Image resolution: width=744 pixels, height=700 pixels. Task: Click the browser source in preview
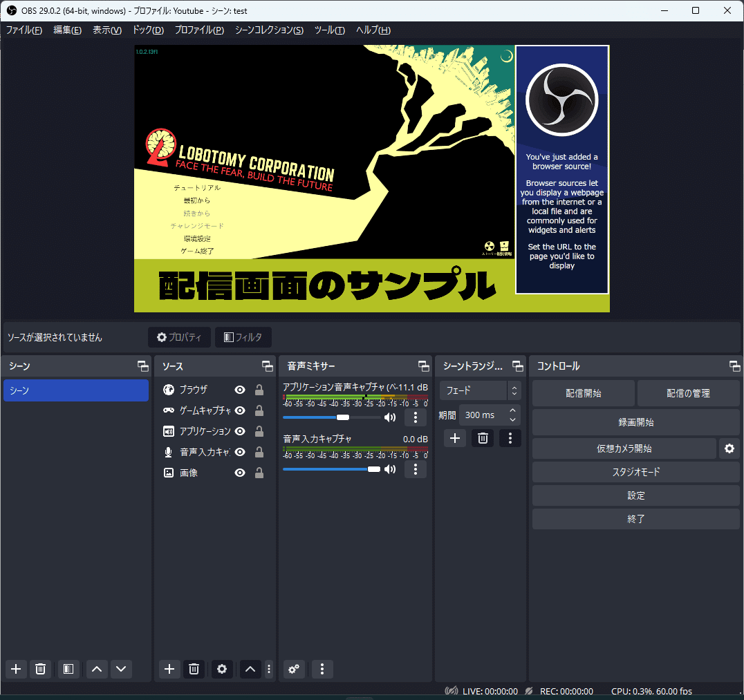562,170
